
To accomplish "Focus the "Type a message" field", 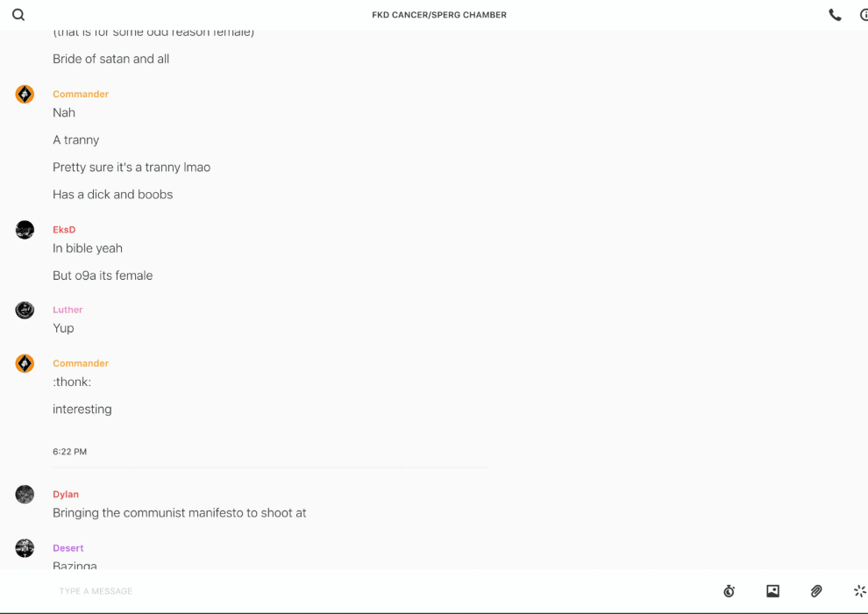I will (x=382, y=590).
